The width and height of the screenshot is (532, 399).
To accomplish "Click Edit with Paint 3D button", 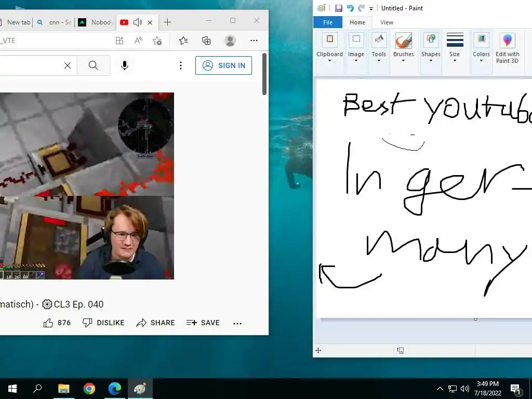I will tap(507, 48).
